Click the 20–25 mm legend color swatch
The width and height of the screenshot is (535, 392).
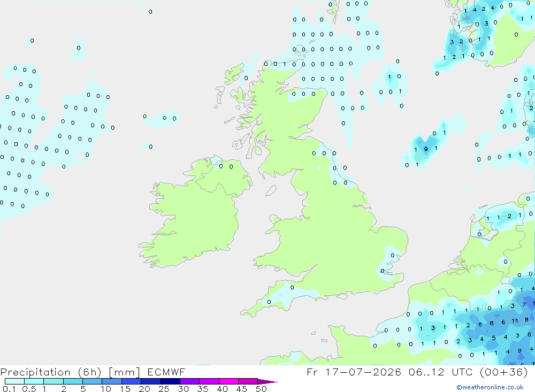pyautogui.click(x=151, y=381)
